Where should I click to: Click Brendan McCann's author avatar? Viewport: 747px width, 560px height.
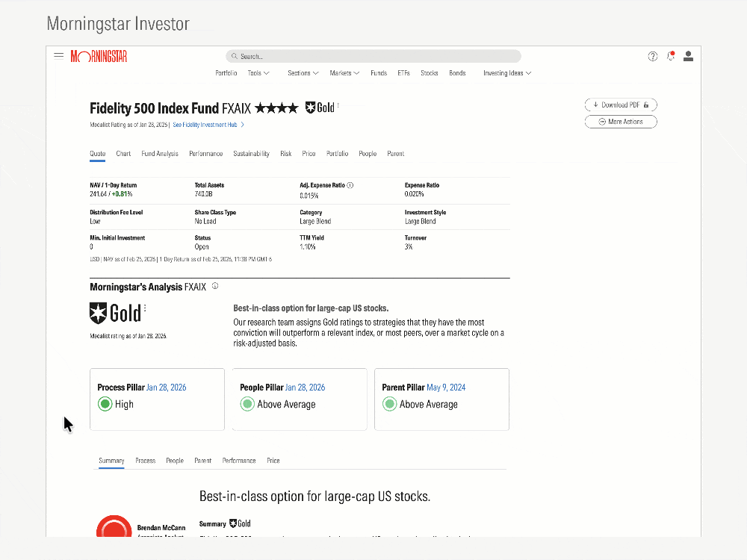[x=114, y=526]
